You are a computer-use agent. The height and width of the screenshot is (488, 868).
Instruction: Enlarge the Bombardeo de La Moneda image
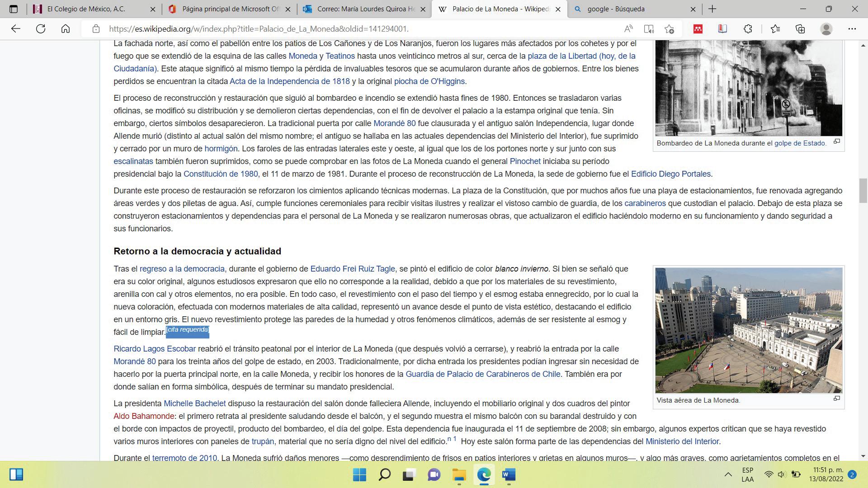coord(836,141)
